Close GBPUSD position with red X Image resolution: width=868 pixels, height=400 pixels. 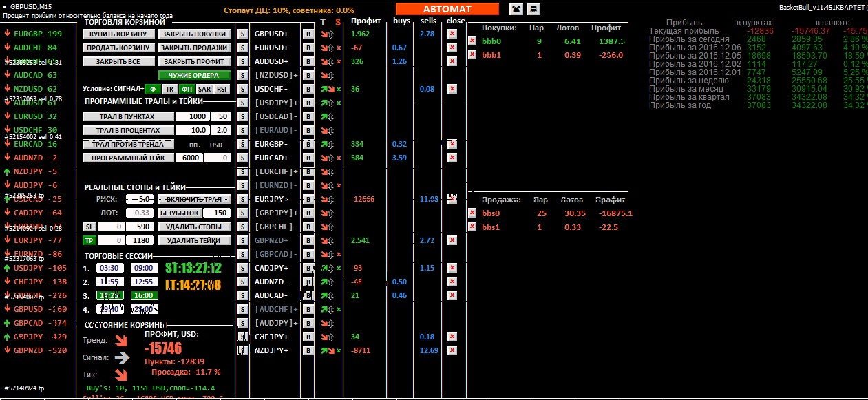tap(452, 34)
